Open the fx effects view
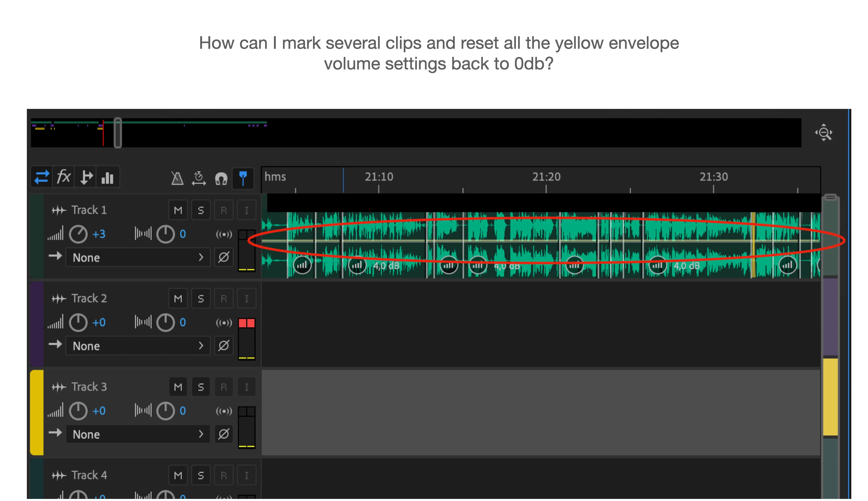 click(63, 177)
